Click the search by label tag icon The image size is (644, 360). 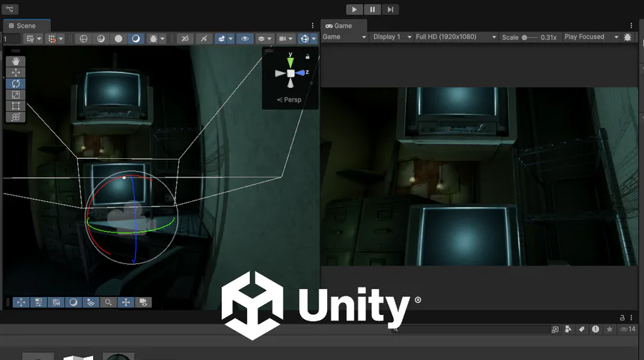582,329
